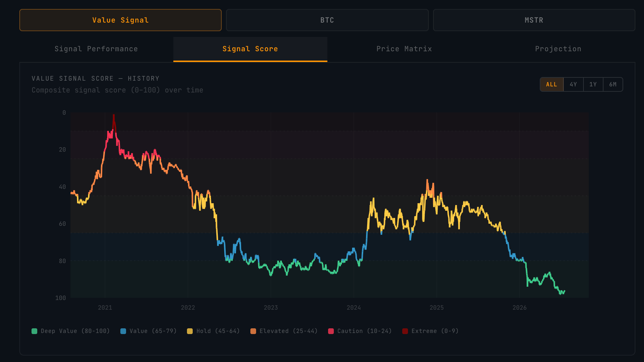Set time range to ALL
Screen dimensions: 644x362
pos(552,85)
